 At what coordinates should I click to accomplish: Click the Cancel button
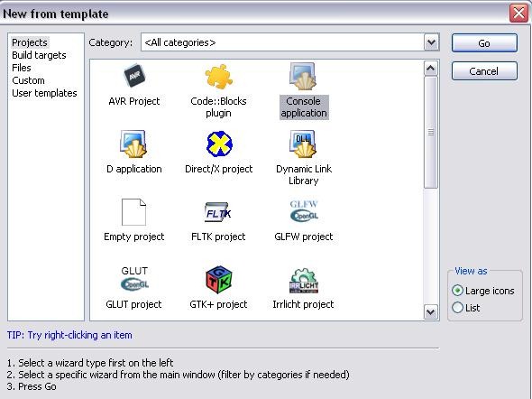(484, 71)
